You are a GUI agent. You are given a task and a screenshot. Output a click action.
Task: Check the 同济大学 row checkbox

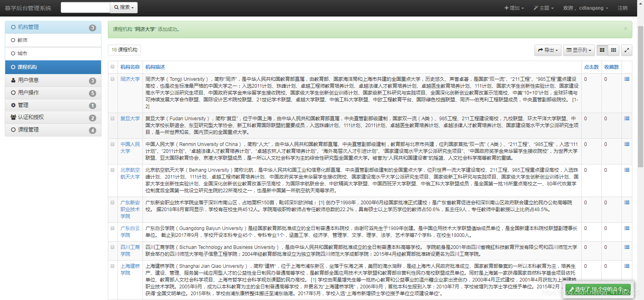point(113,79)
